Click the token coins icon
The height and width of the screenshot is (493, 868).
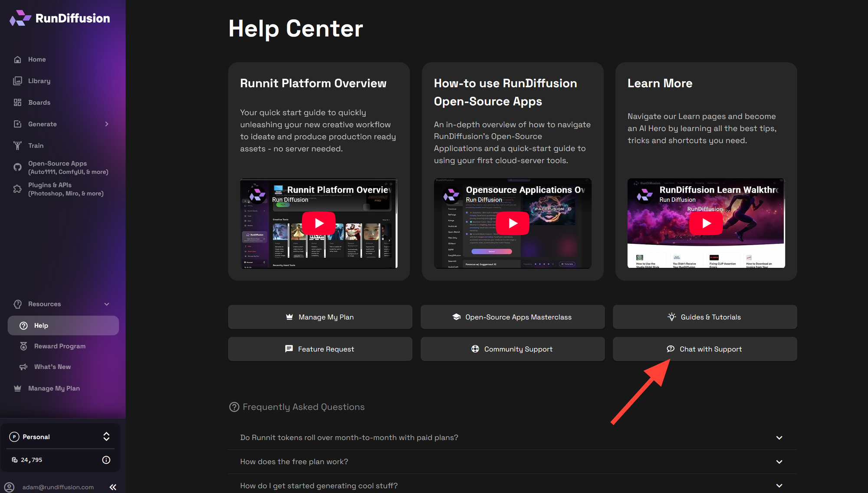pos(15,460)
